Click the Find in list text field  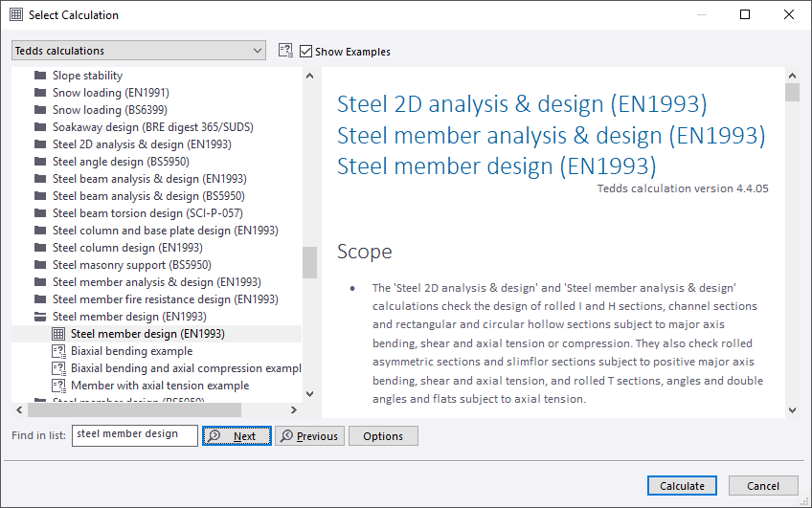(x=134, y=435)
